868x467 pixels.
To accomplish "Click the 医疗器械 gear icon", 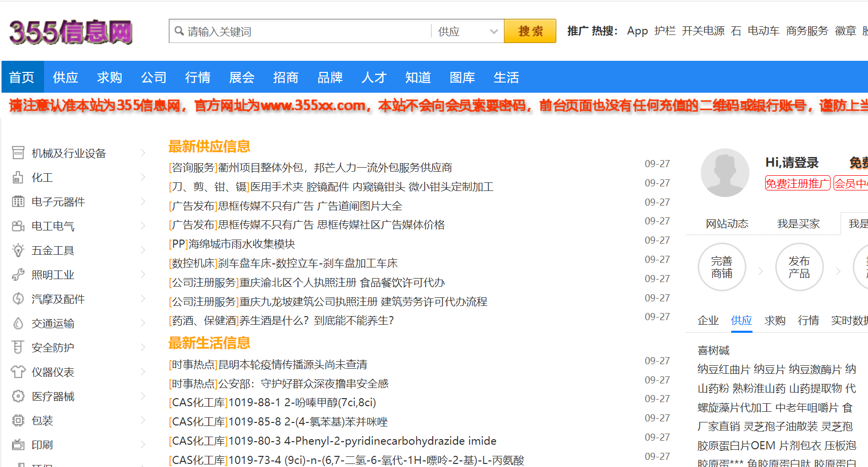I will [18, 396].
